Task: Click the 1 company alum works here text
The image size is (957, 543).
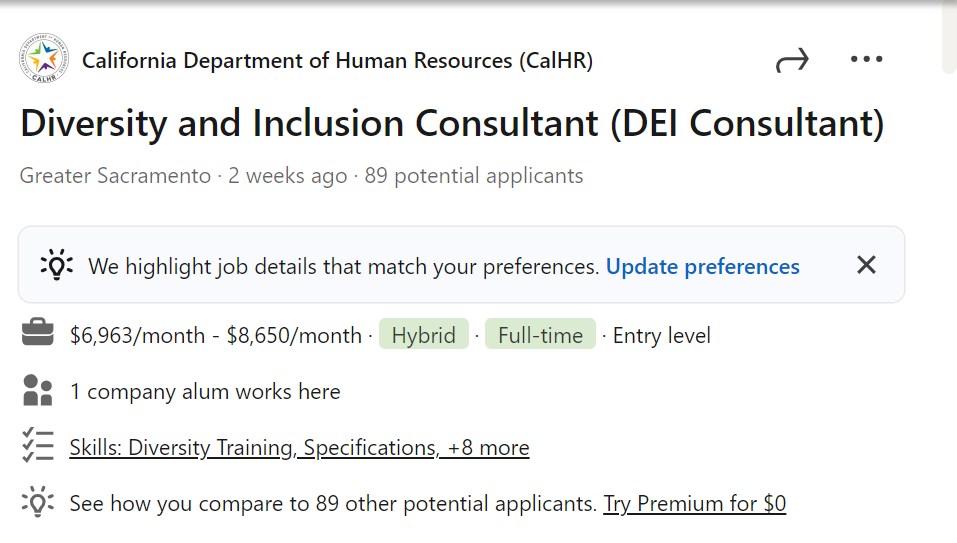Action: coord(205,391)
